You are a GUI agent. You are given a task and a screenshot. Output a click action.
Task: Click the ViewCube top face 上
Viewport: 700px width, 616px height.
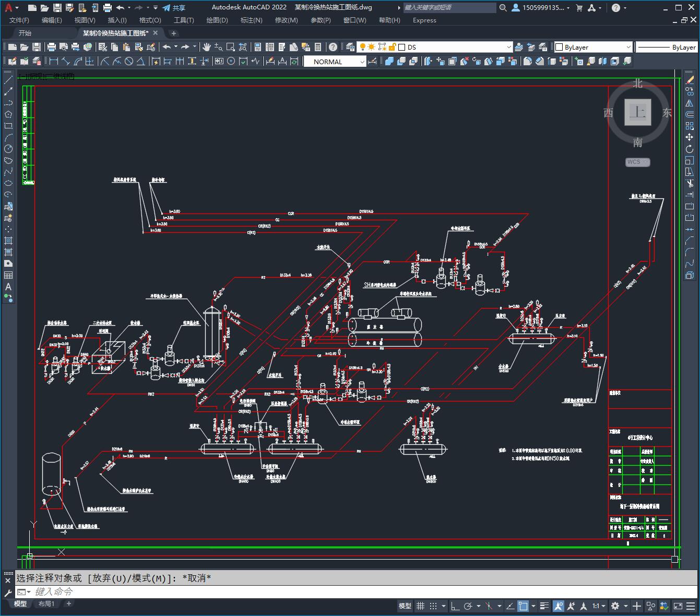(x=638, y=112)
